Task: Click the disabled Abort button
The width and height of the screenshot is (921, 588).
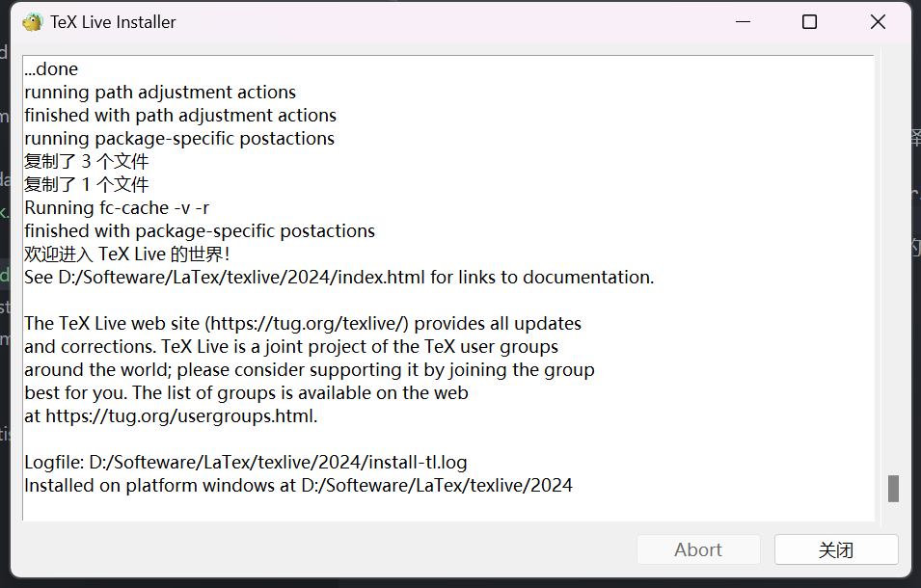Action: [x=698, y=549]
